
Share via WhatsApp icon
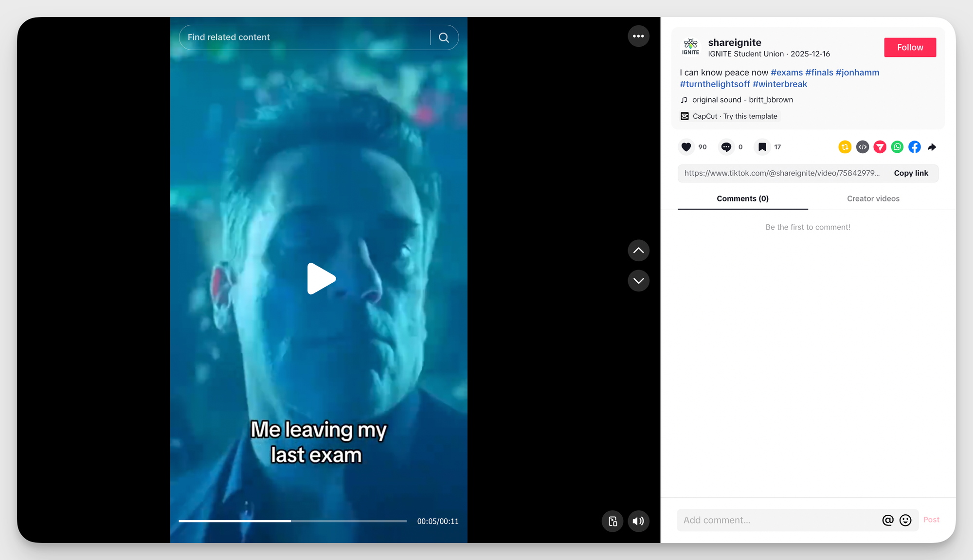[897, 147]
